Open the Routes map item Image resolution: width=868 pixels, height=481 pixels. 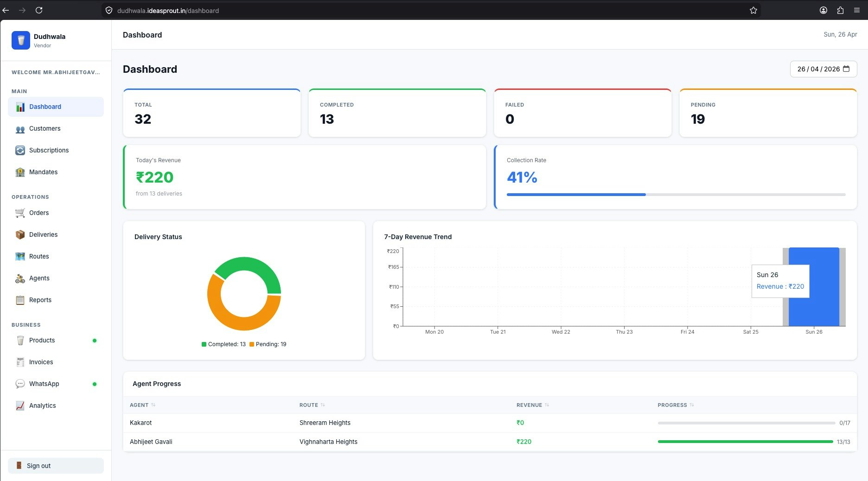(56, 256)
